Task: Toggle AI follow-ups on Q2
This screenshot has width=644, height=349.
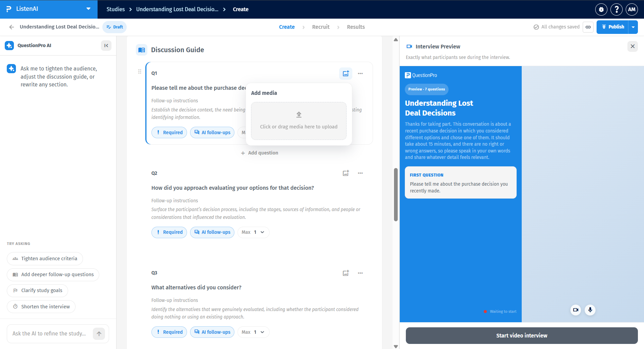Action: click(x=212, y=232)
